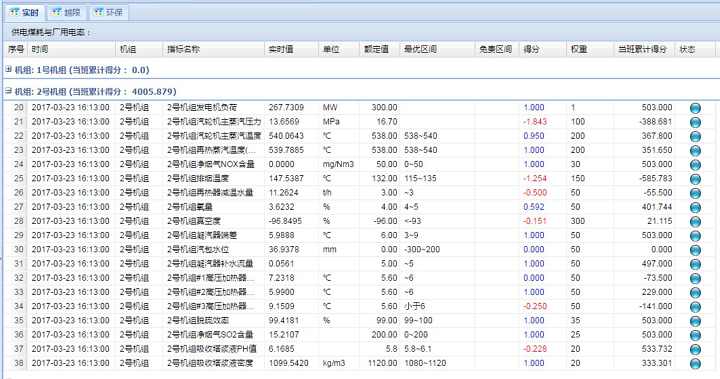Screen dimensions: 720x379
Task: Click status indicator for row 20 发电机负荷
Action: point(695,108)
